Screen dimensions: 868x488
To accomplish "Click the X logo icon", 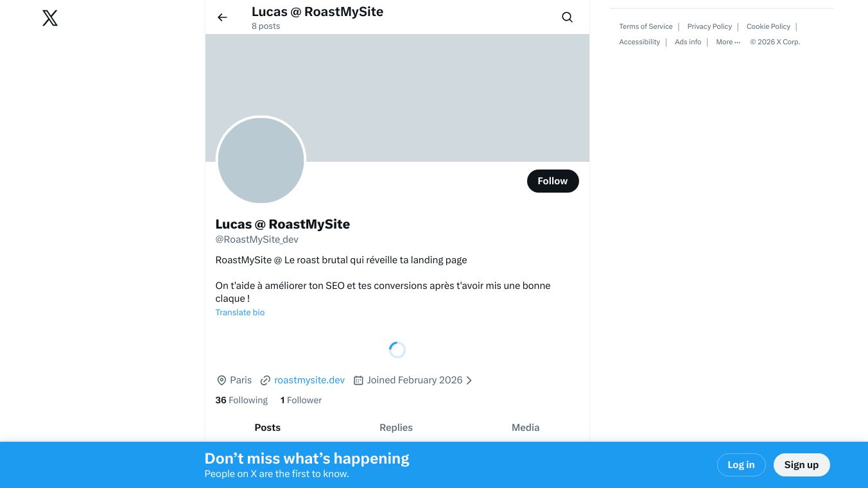I will pos(50,18).
